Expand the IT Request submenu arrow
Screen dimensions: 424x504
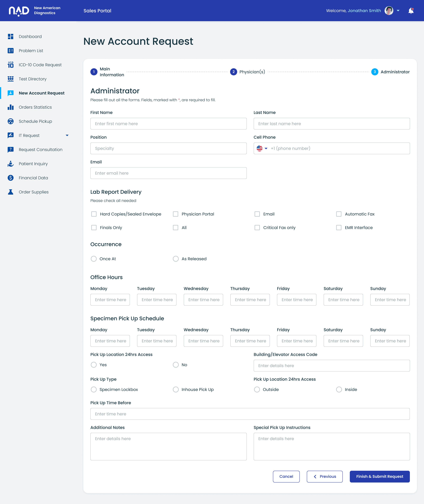[67, 136]
